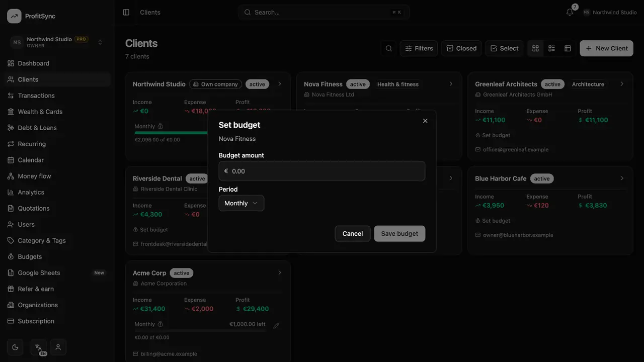Show Closed clients
The height and width of the screenshot is (362, 644).
(x=461, y=48)
